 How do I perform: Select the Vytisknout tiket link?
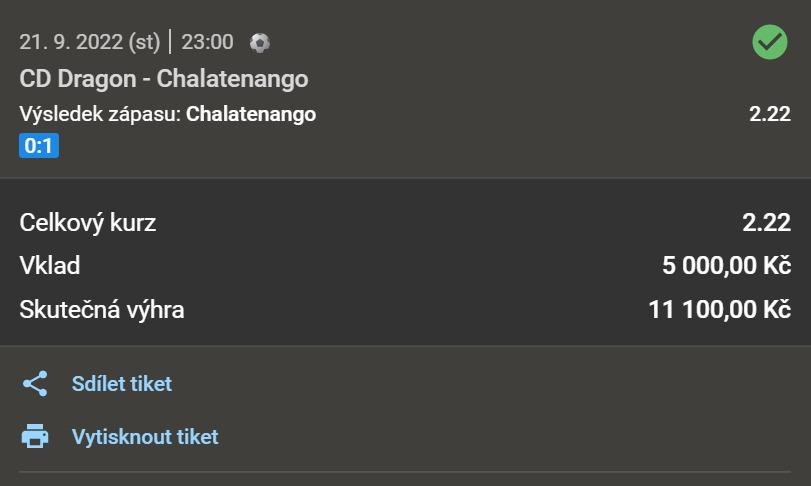pos(145,437)
